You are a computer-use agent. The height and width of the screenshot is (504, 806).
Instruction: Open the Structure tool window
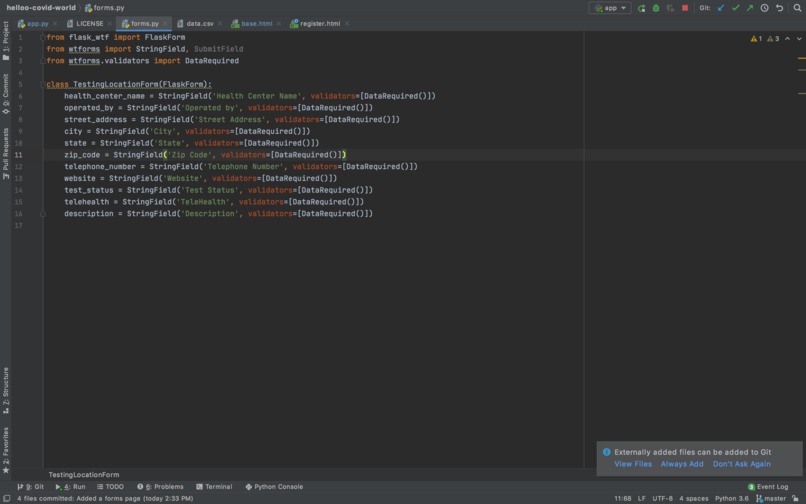(6, 390)
